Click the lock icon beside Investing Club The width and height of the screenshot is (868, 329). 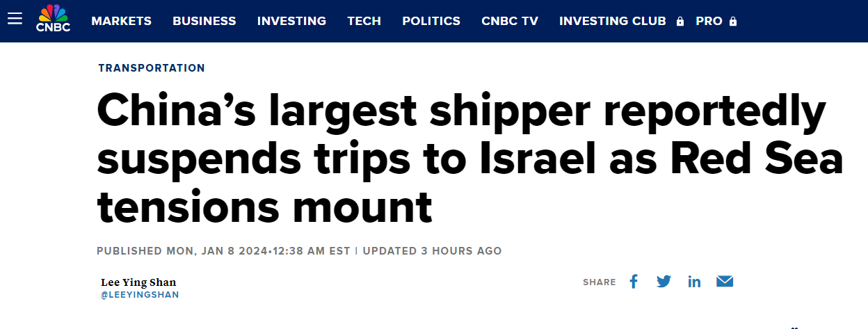tap(680, 22)
